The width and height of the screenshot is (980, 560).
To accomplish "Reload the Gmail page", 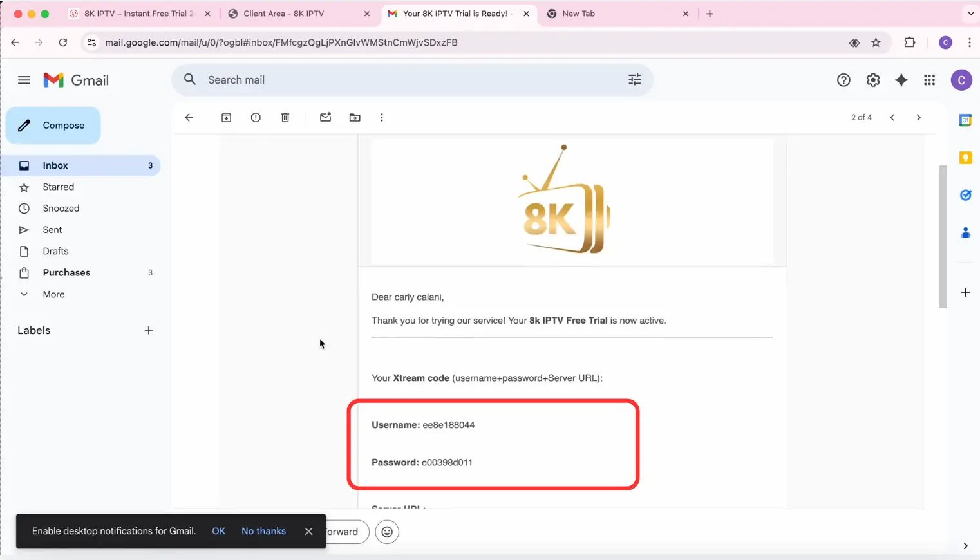I will pyautogui.click(x=62, y=42).
